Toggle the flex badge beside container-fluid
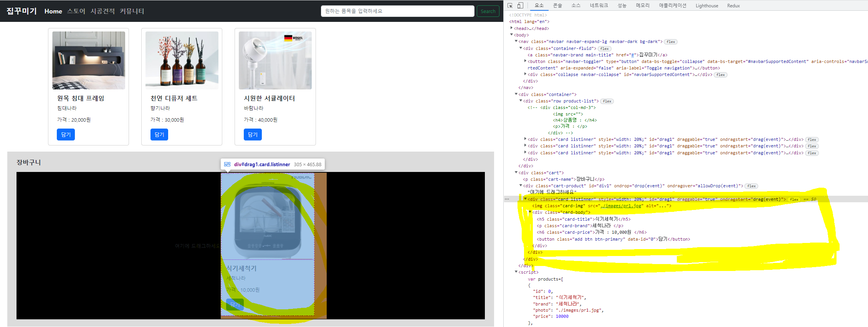Screen dimensions: 868x327 pos(604,49)
